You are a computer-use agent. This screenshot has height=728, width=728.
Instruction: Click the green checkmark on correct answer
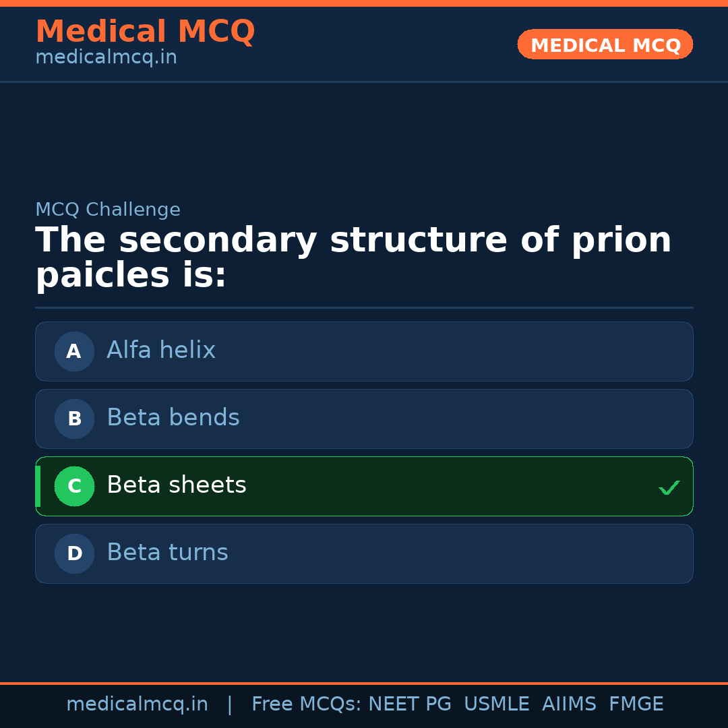(x=669, y=487)
